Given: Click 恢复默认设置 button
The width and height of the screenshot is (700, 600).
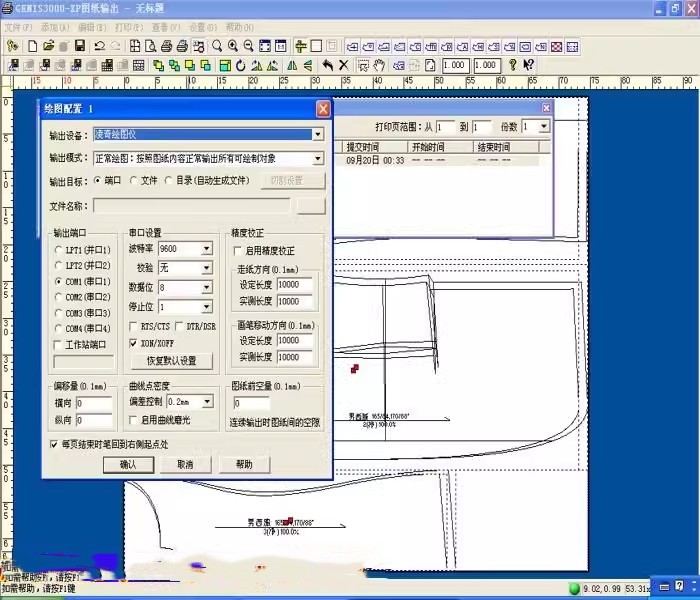Looking at the screenshot, I should (x=172, y=361).
